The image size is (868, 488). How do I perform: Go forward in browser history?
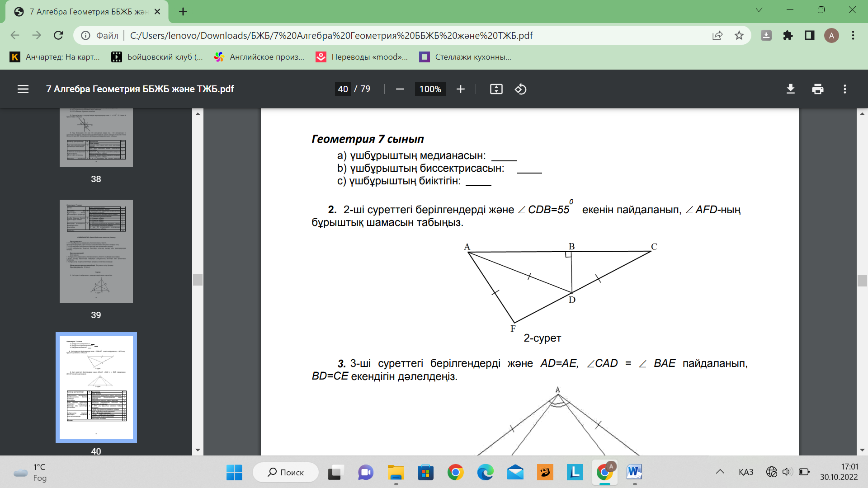(x=37, y=35)
